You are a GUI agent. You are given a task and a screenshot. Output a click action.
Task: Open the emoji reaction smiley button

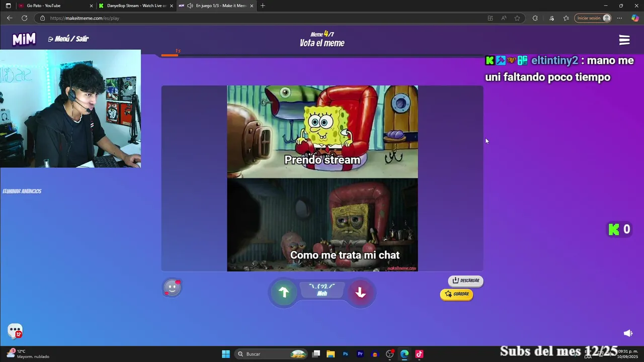tap(172, 288)
